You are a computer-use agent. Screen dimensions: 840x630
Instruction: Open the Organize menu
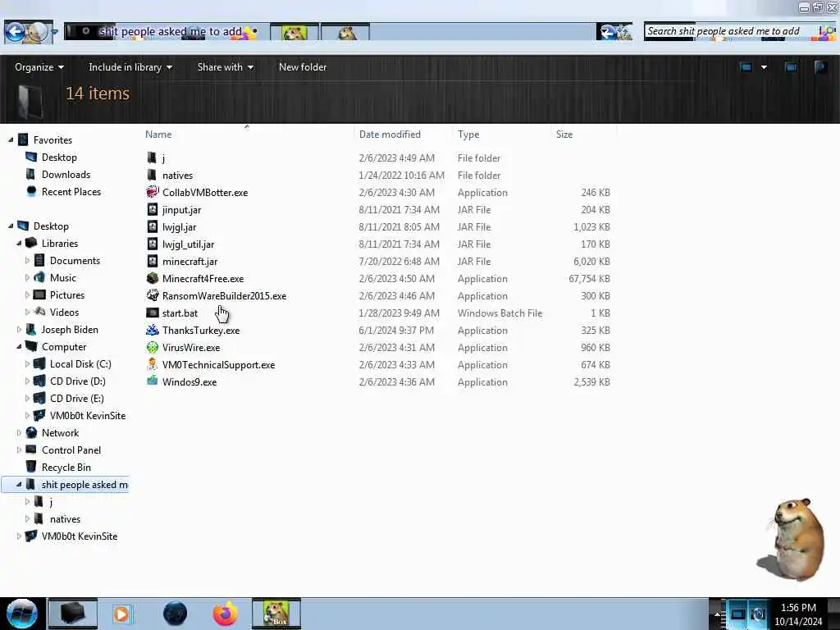[39, 67]
